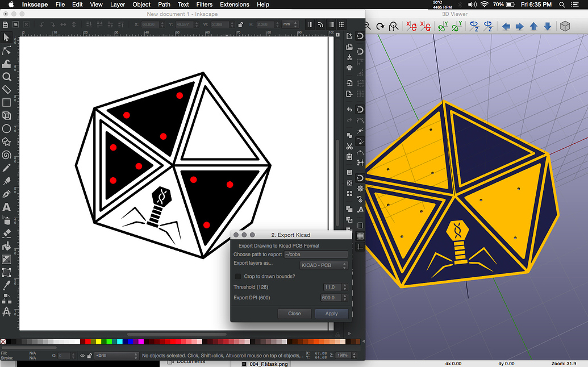Select the Spiral tool
The height and width of the screenshot is (367, 588).
point(6,155)
